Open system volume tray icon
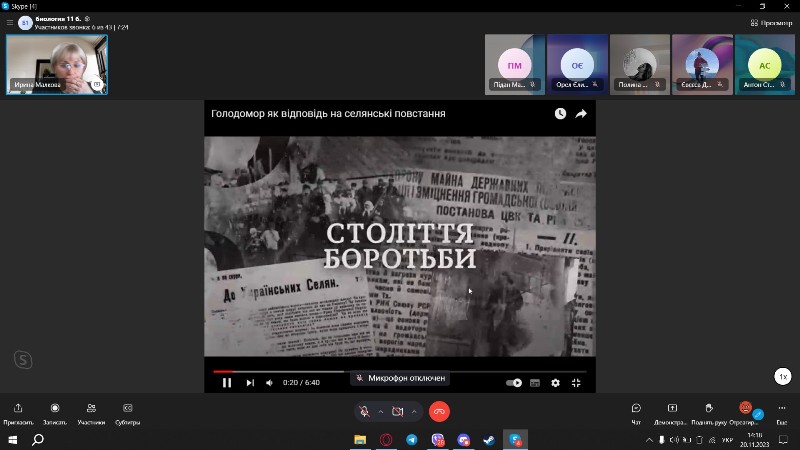800x450 pixels. pyautogui.click(x=673, y=440)
